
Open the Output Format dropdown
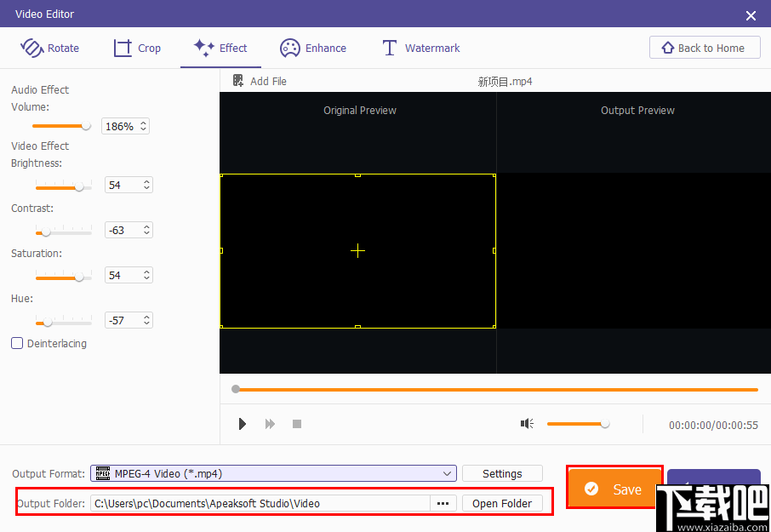click(448, 473)
